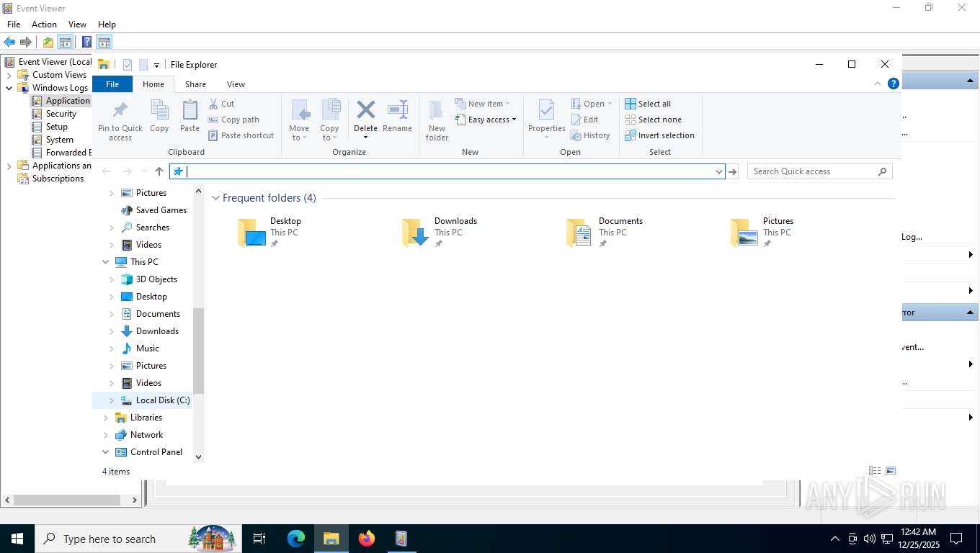Click the Copy ribbon icon
Screen dimensions: 980x553
coord(159,111)
